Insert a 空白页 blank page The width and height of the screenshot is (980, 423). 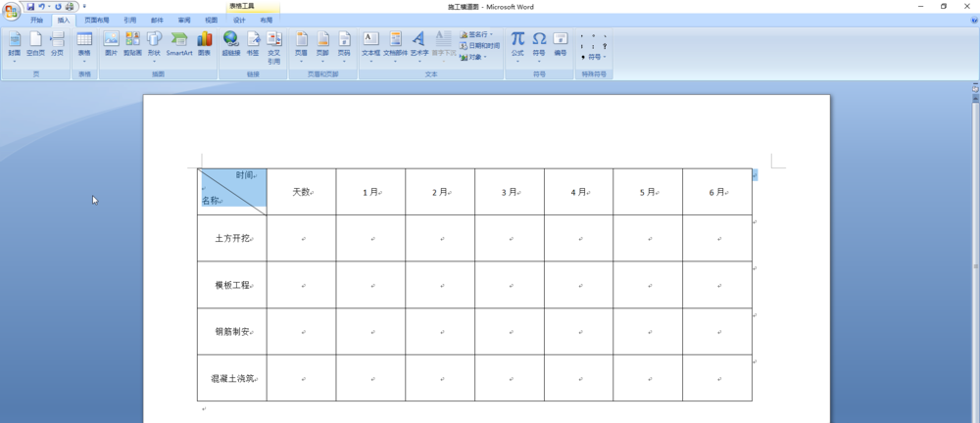pyautogui.click(x=35, y=46)
